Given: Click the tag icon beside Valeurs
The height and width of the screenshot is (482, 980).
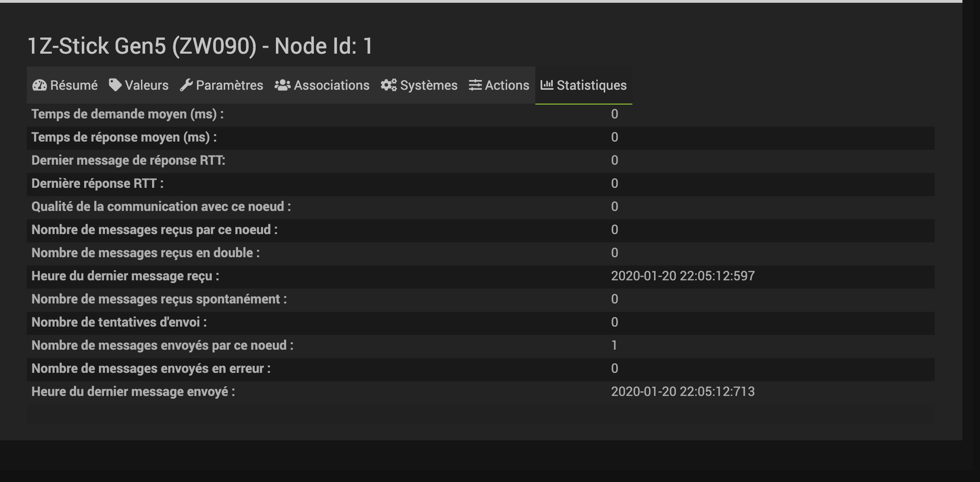Looking at the screenshot, I should point(115,85).
